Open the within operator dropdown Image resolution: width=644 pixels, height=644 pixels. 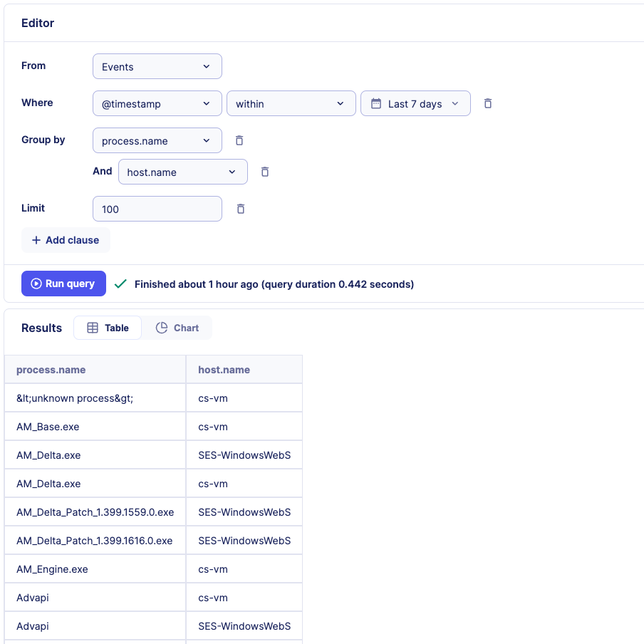point(291,103)
